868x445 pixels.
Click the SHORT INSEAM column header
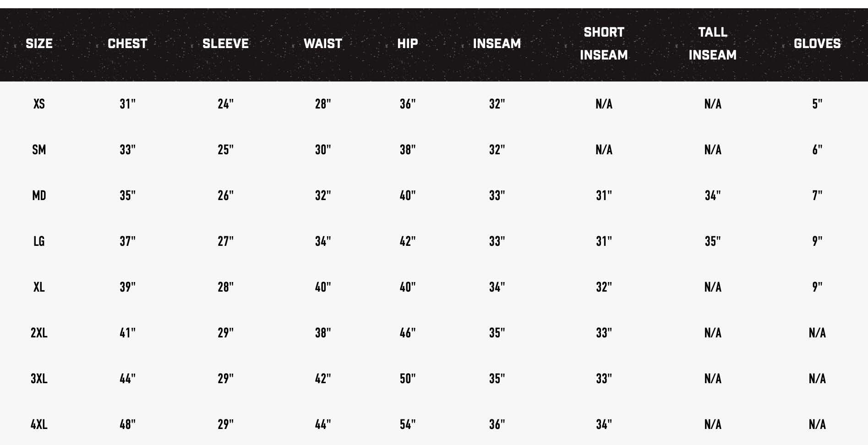coord(604,43)
